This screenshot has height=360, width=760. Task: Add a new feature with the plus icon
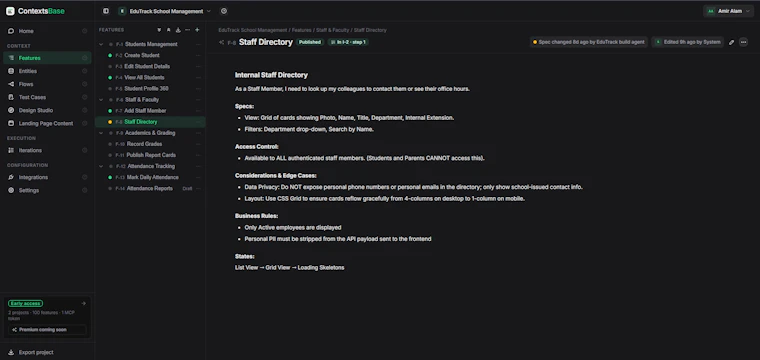pyautogui.click(x=197, y=30)
